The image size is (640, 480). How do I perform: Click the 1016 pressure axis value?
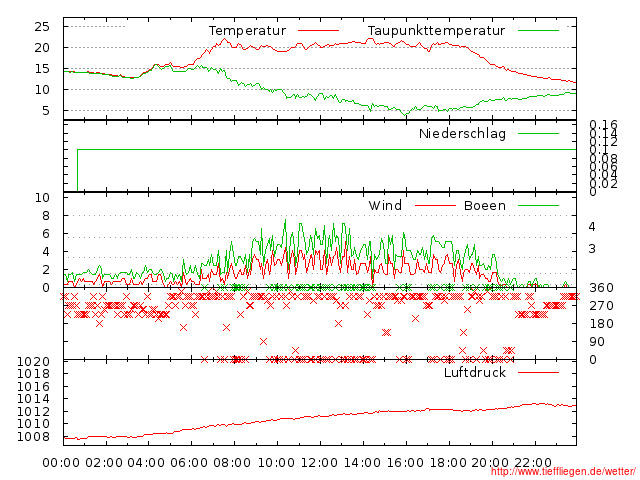33,387
